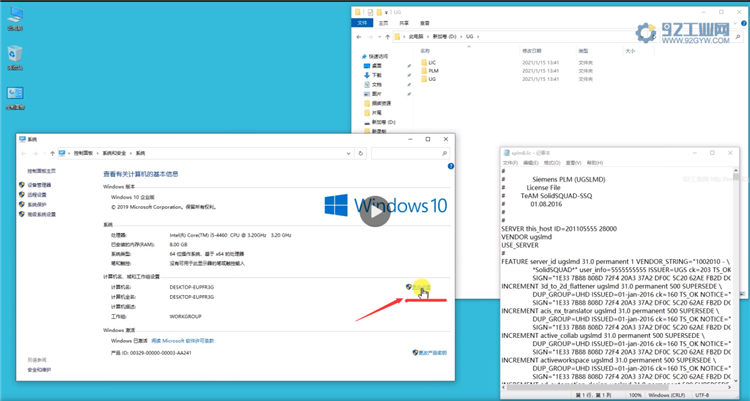Screen dimensions: 750x401
Task: Open quick access toolbar dropdown in Explorer title bar
Action: 386,12
